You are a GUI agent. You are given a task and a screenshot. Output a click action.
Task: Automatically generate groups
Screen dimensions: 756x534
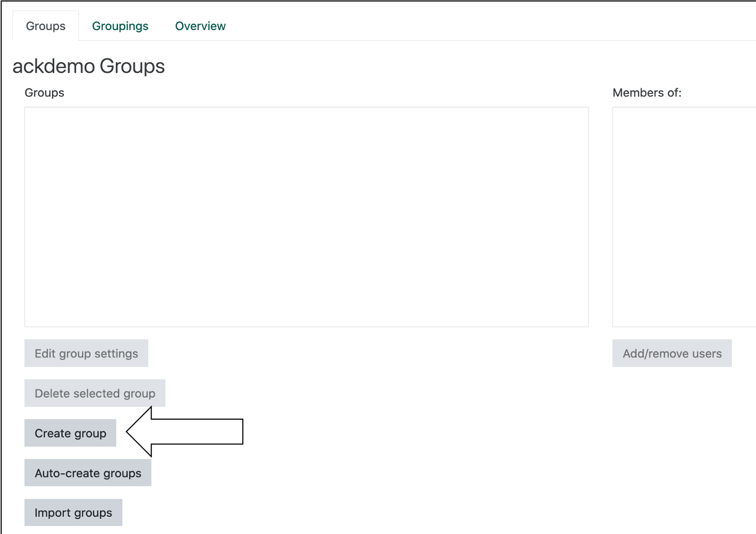(88, 472)
